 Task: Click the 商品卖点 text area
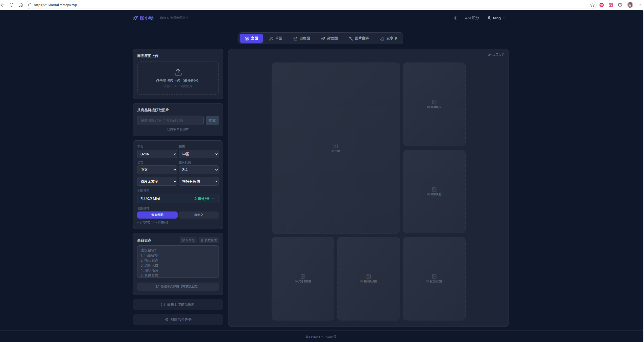(178, 262)
